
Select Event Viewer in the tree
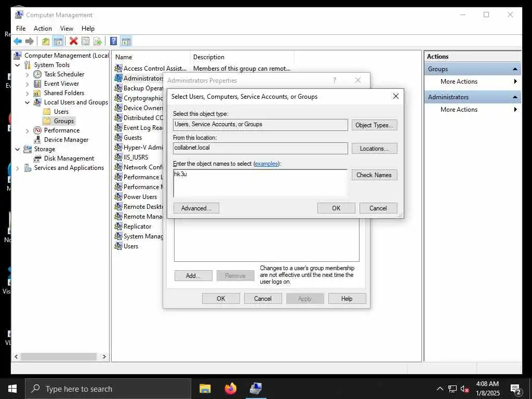pyautogui.click(x=61, y=84)
